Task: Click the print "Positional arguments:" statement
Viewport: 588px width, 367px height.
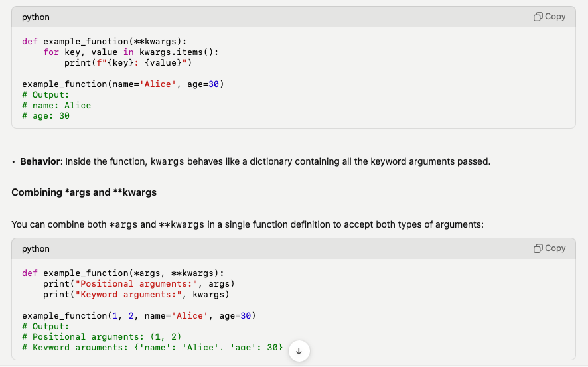Action: tap(139, 284)
